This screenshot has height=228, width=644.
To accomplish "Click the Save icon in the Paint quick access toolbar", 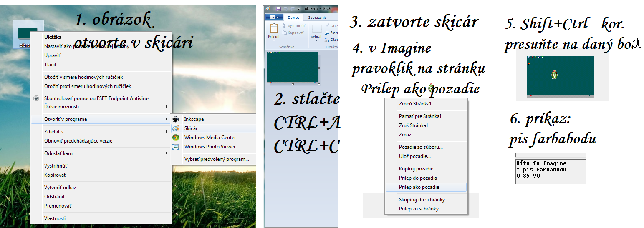I will click(x=278, y=9).
